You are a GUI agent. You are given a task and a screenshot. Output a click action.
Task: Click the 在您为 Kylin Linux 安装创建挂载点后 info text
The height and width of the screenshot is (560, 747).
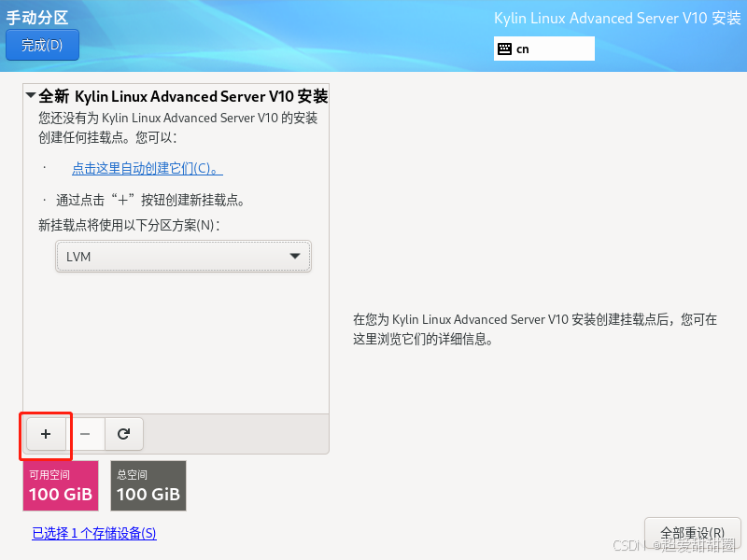point(535,329)
